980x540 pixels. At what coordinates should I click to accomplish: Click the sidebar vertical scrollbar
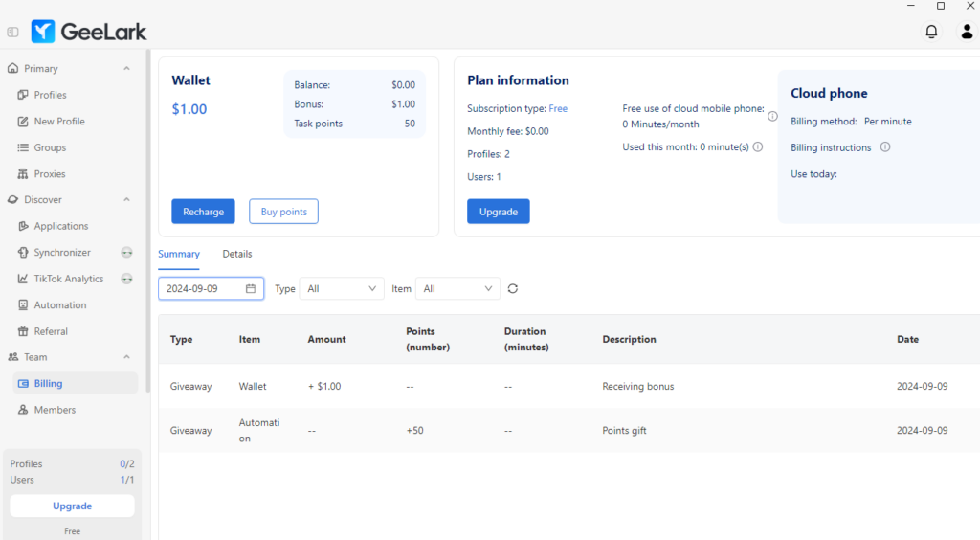pos(148,220)
